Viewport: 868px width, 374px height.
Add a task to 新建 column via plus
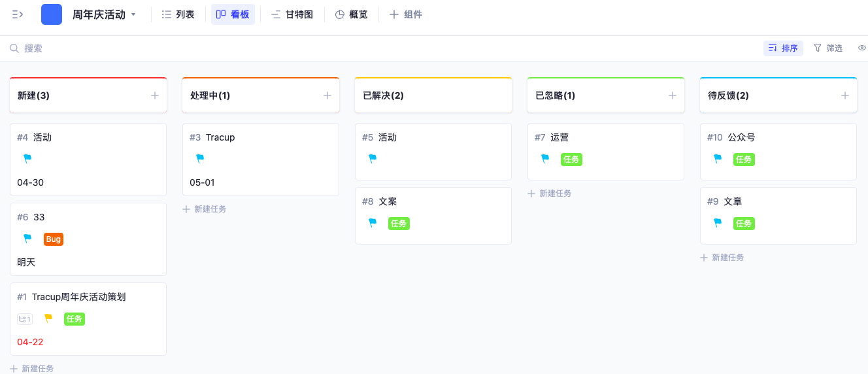click(x=155, y=95)
